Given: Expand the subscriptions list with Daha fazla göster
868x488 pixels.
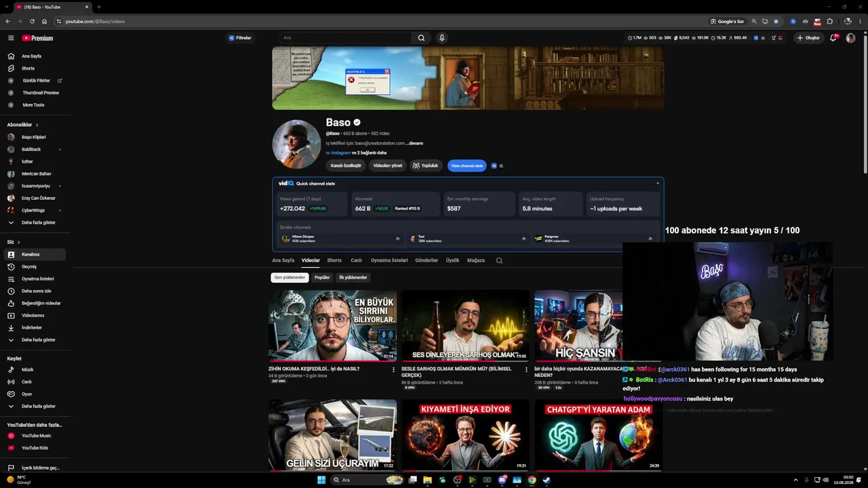Looking at the screenshot, I should pyautogui.click(x=33, y=222).
